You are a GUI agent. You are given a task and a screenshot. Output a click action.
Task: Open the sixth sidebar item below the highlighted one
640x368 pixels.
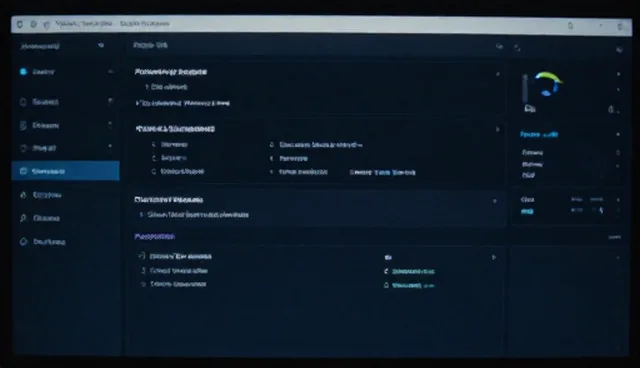47,195
